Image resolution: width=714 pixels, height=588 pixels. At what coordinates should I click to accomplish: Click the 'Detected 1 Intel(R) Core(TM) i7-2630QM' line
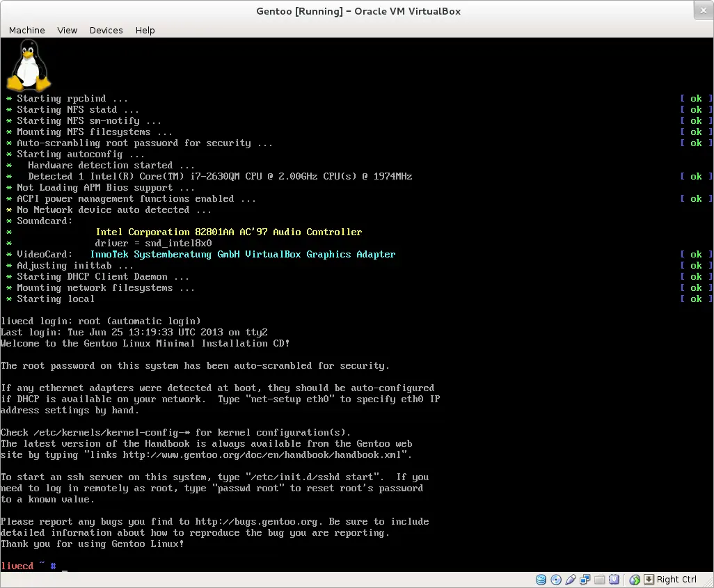pyautogui.click(x=220, y=176)
